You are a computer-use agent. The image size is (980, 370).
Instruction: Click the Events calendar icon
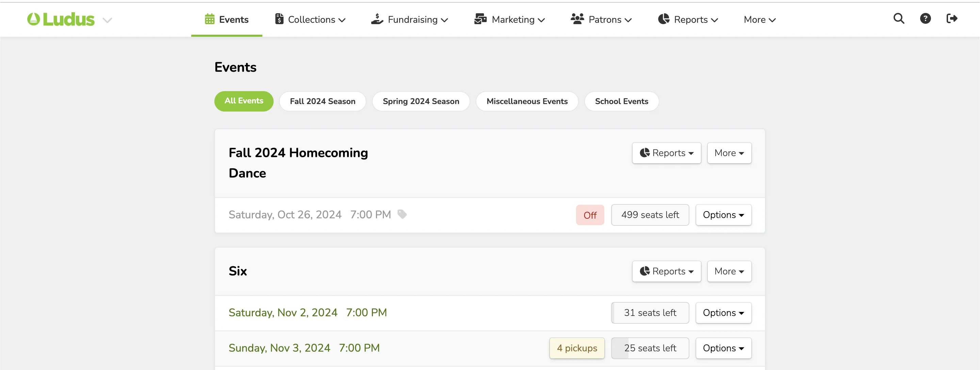(210, 19)
